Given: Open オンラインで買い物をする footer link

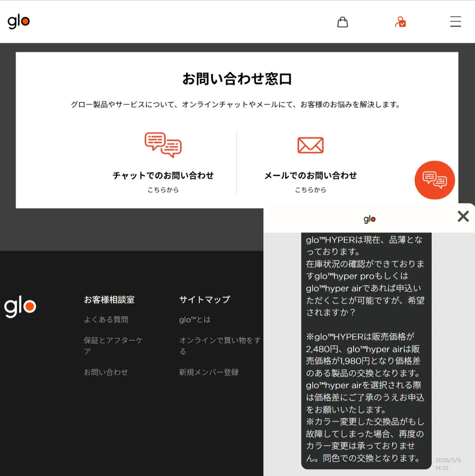Looking at the screenshot, I should pos(220,346).
